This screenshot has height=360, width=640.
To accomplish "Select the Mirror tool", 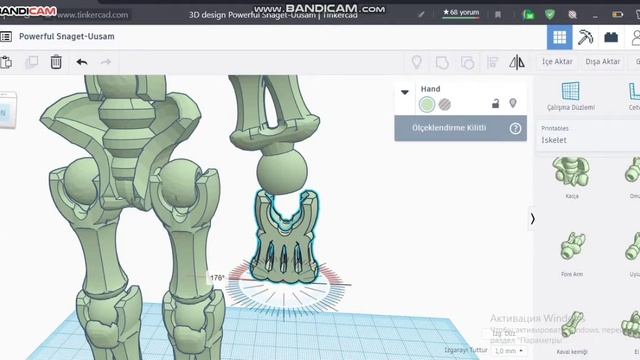I will [517, 62].
